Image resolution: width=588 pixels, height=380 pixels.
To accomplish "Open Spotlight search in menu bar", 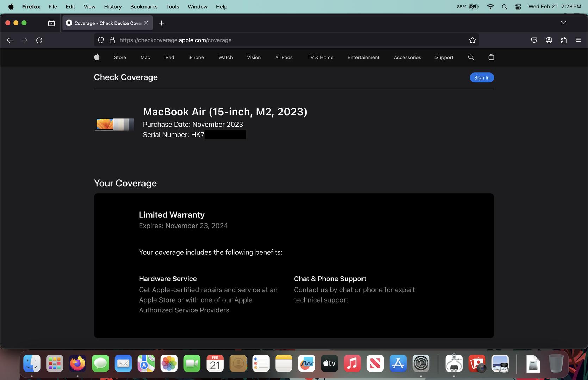I will click(x=505, y=7).
